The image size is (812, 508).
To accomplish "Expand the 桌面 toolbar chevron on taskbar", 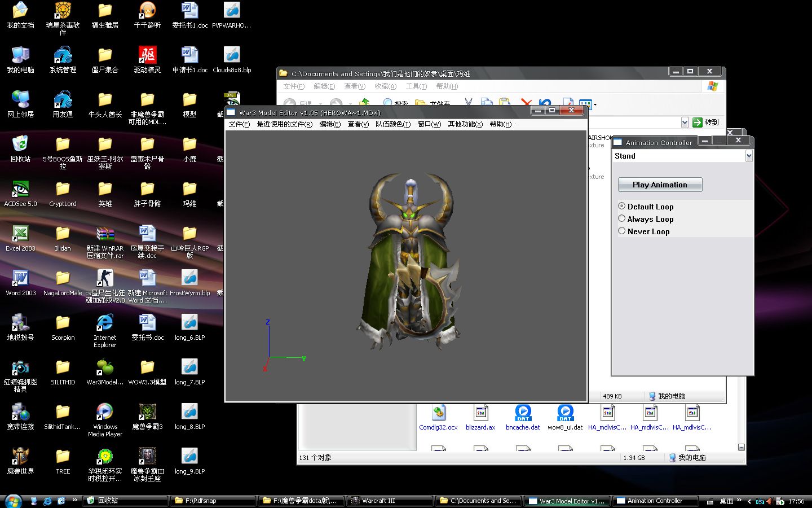I will tap(739, 500).
